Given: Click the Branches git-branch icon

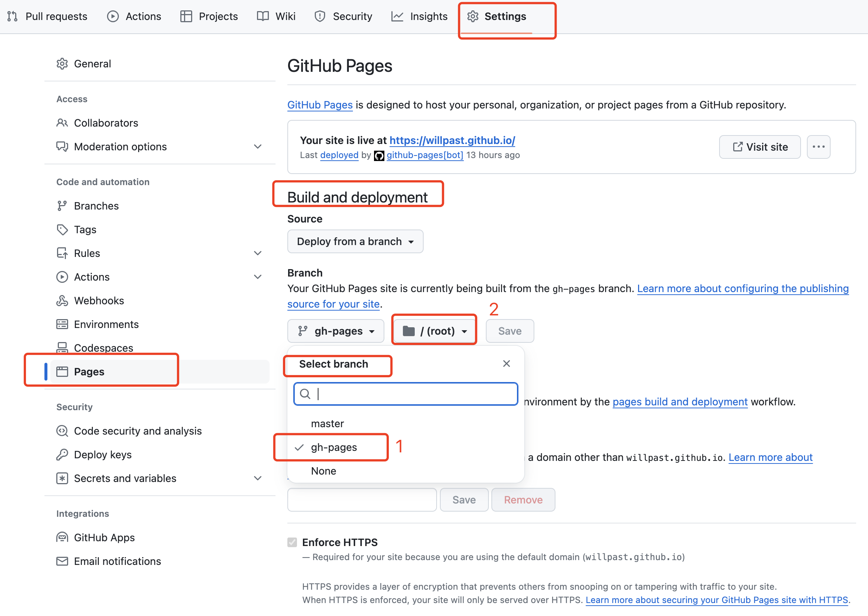Looking at the screenshot, I should (62, 206).
